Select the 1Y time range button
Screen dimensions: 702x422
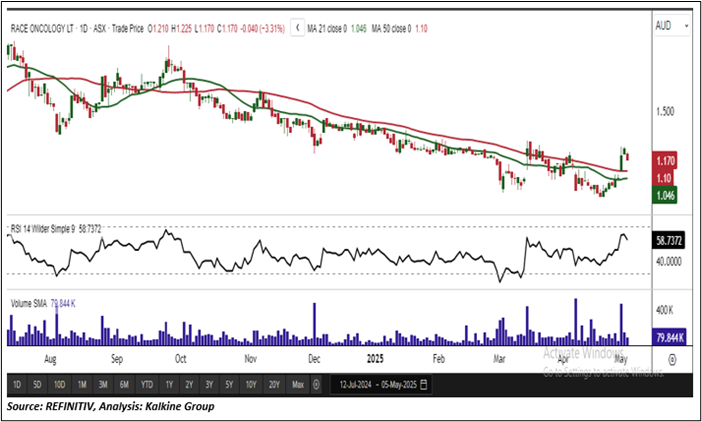169,384
